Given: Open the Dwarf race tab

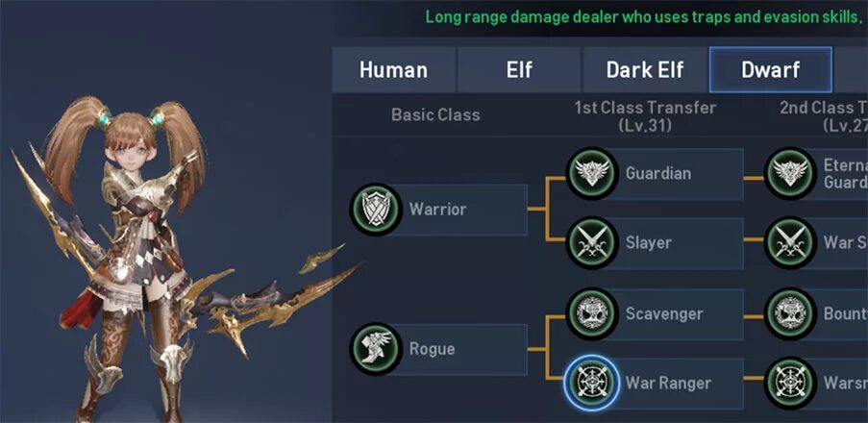Looking at the screenshot, I should [x=771, y=70].
